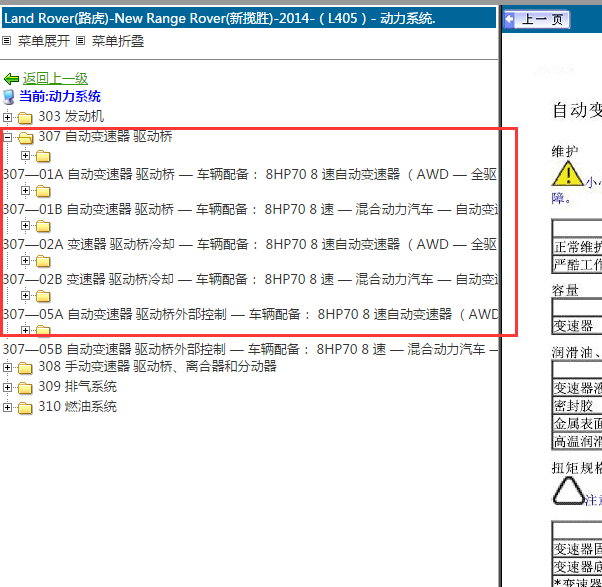Expand the plus box above 307—02A
The height and width of the screenshot is (587, 602).
(25, 225)
